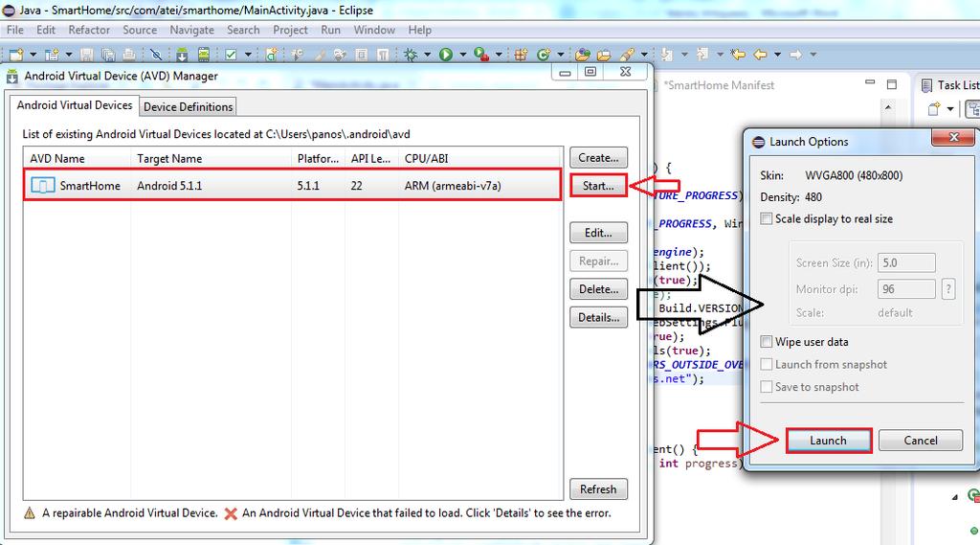Click the Start... button

coord(599,186)
